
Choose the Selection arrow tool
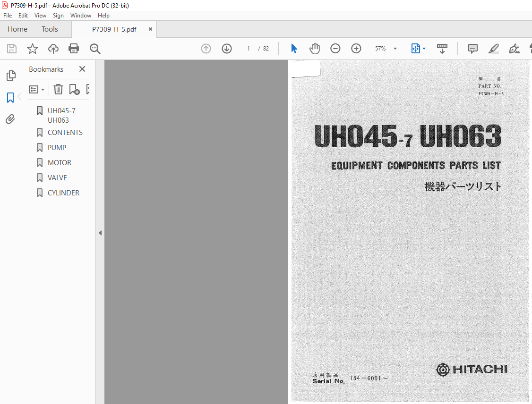pos(294,49)
